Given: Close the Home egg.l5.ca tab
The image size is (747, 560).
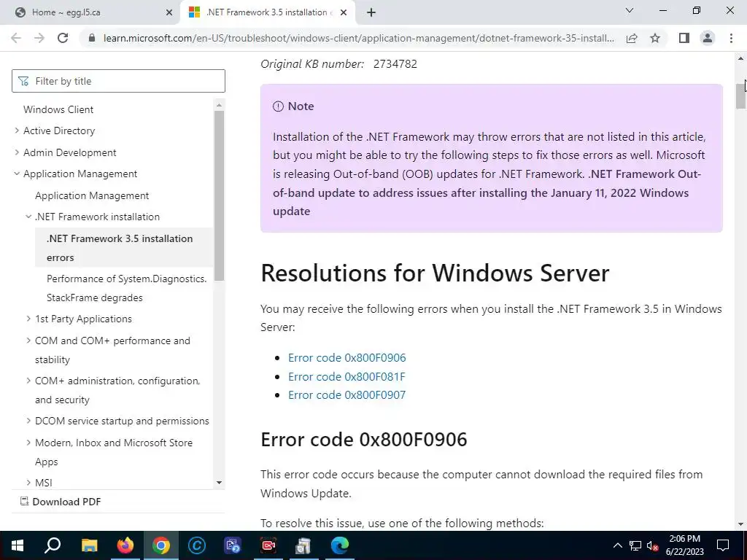Looking at the screenshot, I should (169, 12).
